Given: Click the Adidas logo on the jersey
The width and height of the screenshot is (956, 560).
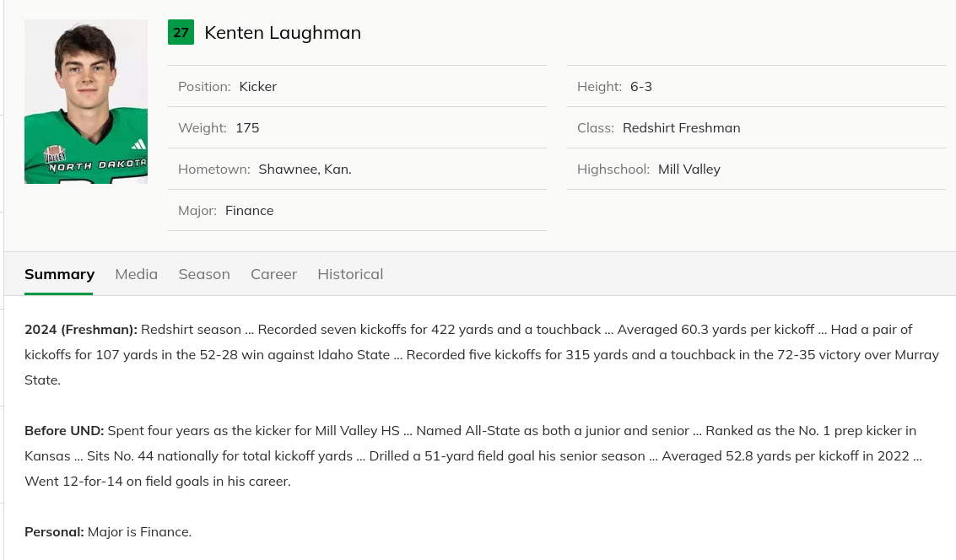Looking at the screenshot, I should tap(138, 143).
